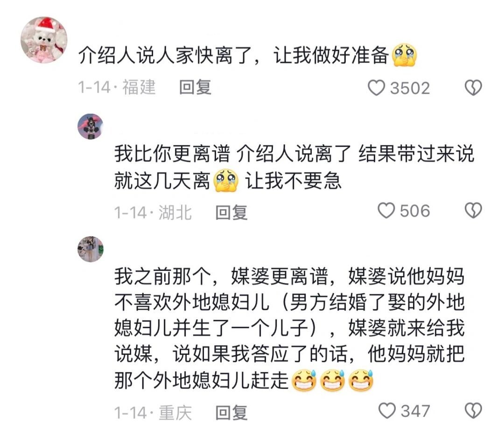Click the 1-14 · 湖北 timestamp

pos(153,212)
